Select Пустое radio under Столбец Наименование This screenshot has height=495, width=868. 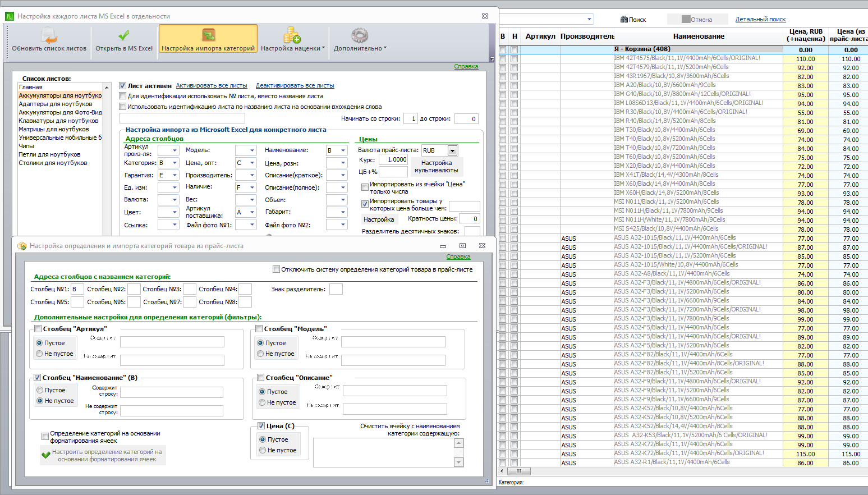pyautogui.click(x=40, y=390)
